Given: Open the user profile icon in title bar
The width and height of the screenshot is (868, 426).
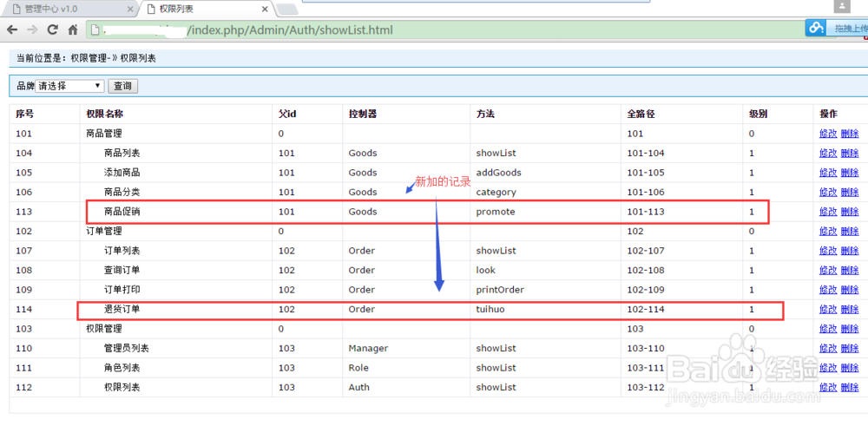Looking at the screenshot, I should tap(842, 6).
